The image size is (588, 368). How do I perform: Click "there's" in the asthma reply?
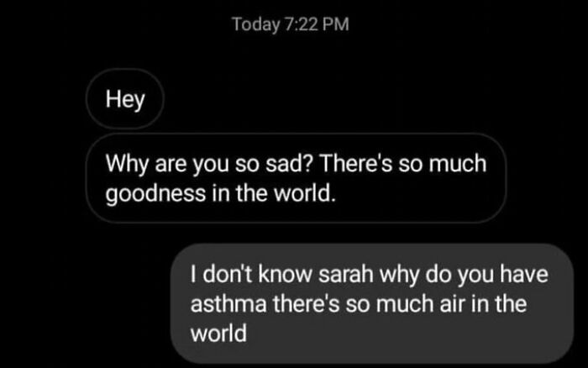click(306, 303)
